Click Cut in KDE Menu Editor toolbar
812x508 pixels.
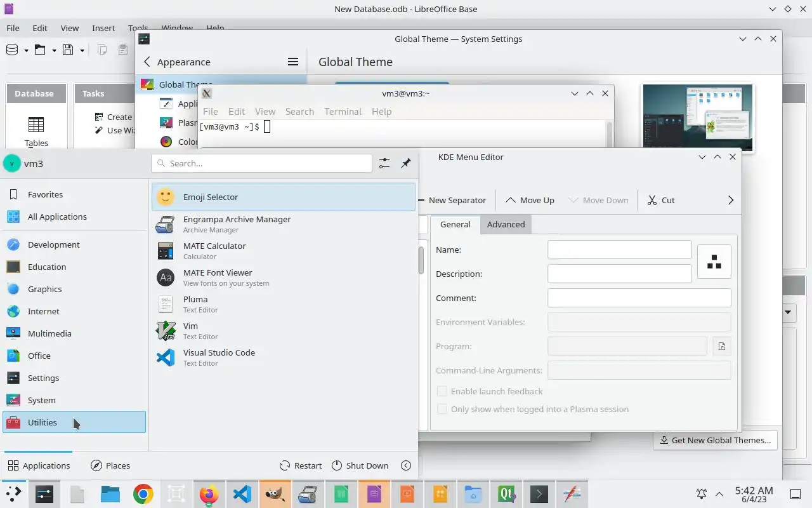point(661,200)
